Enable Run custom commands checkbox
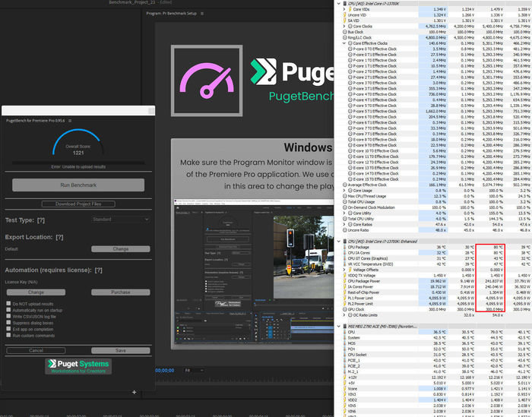This screenshot has width=532, height=417. [8, 335]
